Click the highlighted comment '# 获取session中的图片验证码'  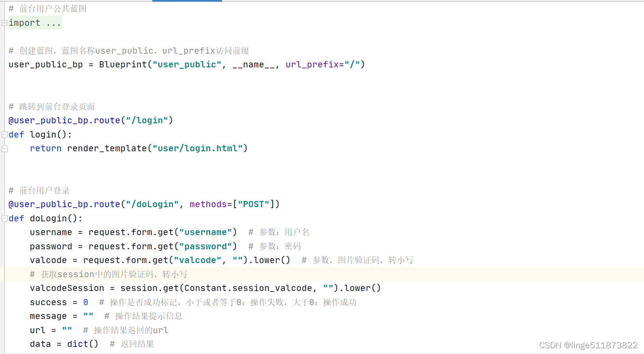pyautogui.click(x=109, y=274)
